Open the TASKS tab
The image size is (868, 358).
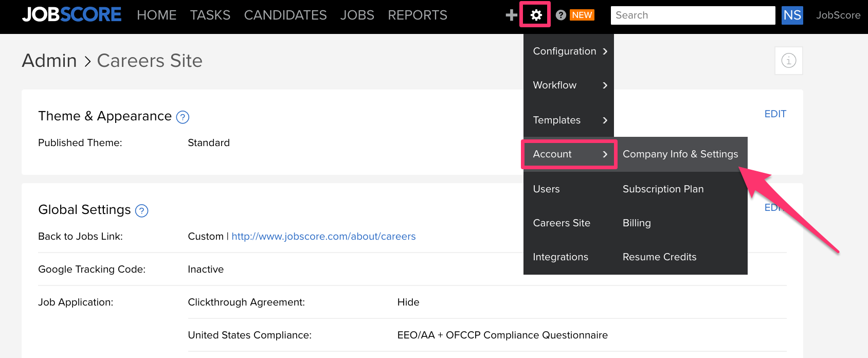(210, 15)
